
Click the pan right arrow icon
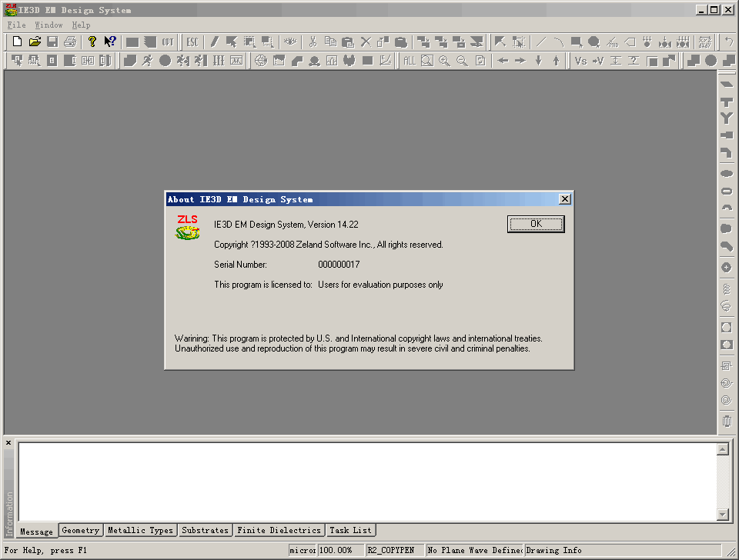tap(520, 61)
